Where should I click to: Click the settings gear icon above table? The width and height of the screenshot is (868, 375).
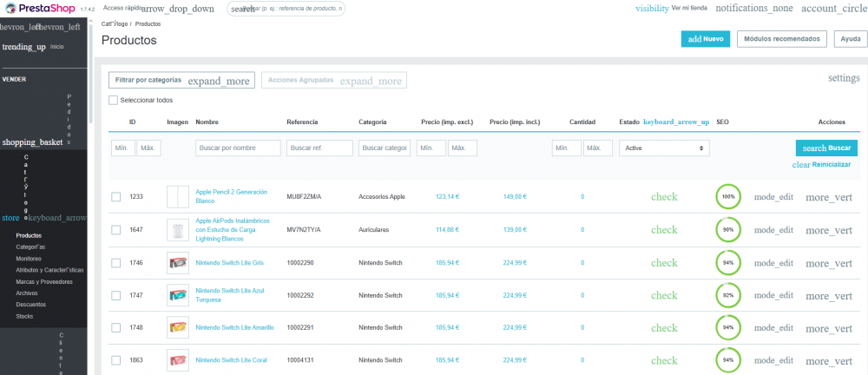click(x=843, y=78)
